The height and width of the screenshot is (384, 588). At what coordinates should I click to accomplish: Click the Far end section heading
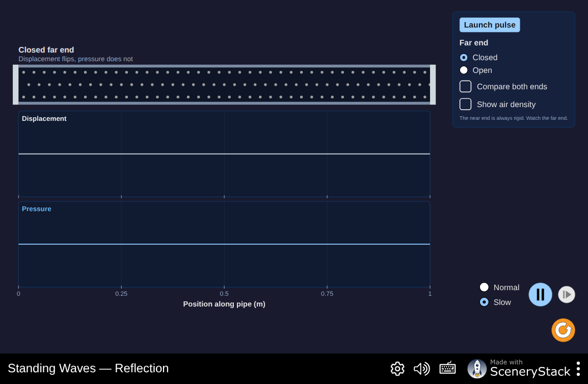coord(474,43)
